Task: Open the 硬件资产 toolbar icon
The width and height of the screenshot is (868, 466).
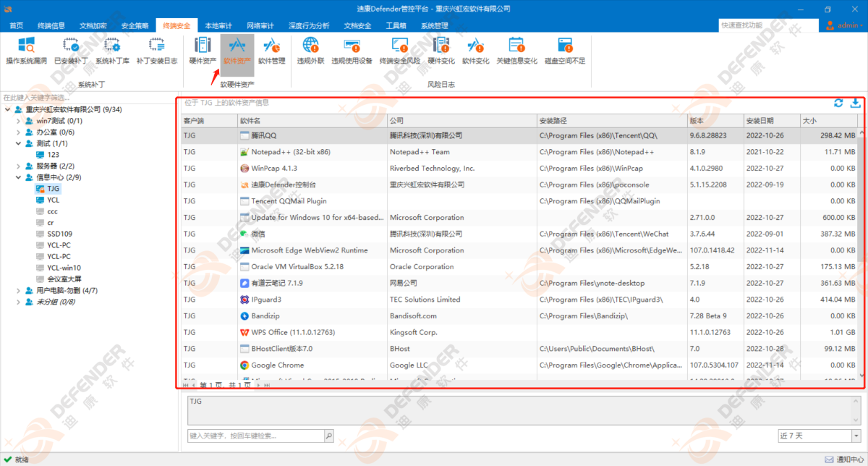Action: pos(203,50)
